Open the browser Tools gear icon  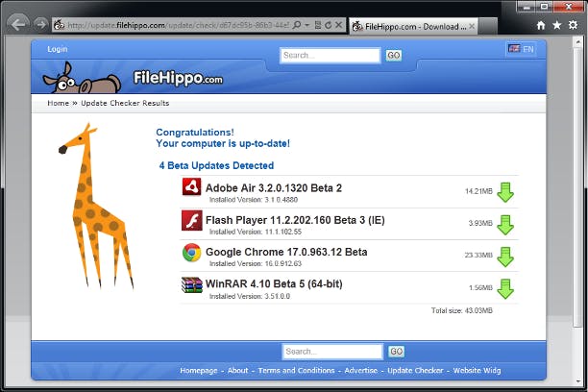coord(573,25)
